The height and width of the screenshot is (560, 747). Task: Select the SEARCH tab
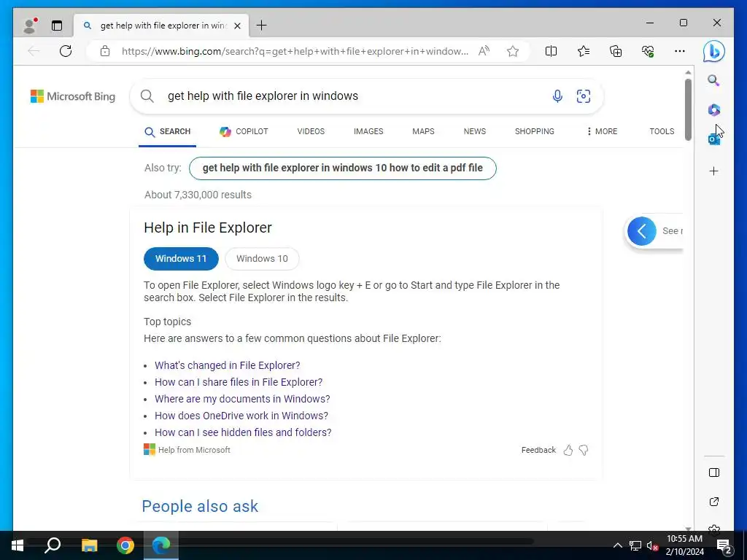point(167,132)
